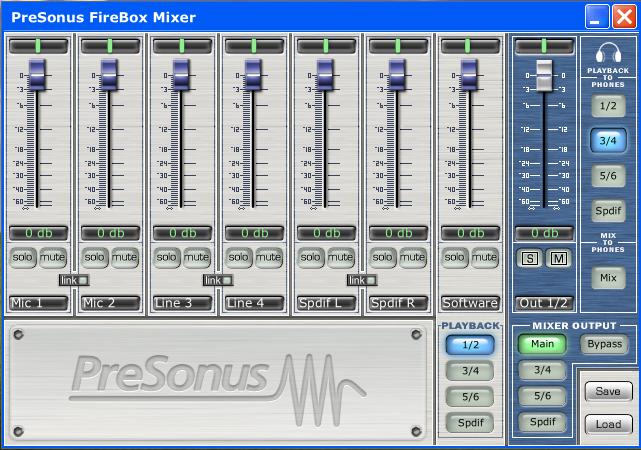Mute the Software channel
This screenshot has width=641, height=450.
click(484, 257)
